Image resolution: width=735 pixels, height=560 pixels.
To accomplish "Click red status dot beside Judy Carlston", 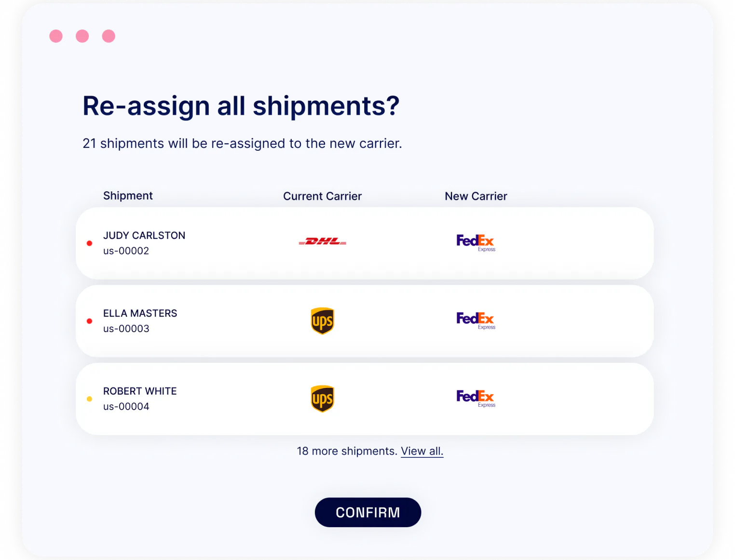I will [x=89, y=243].
